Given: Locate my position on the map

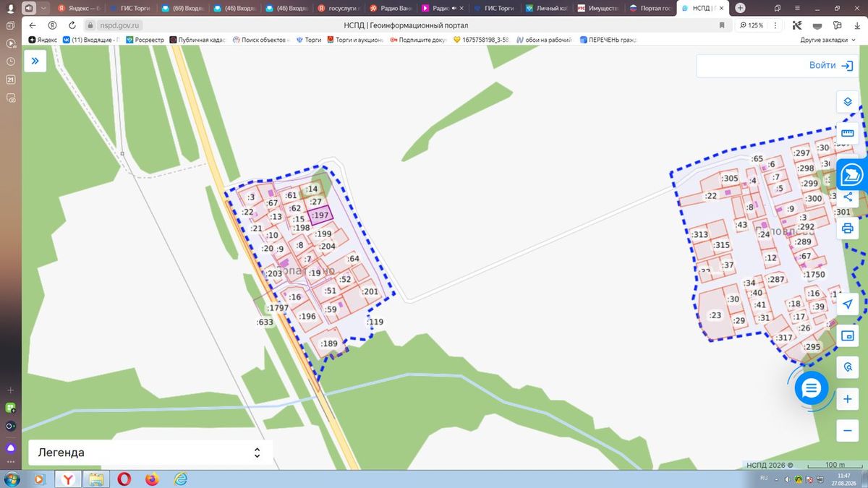Looking at the screenshot, I should coord(848,304).
